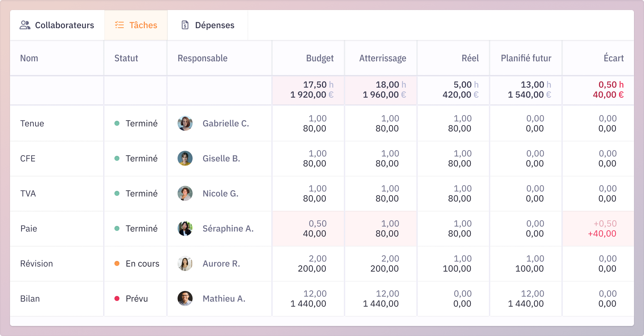Screen dimensions: 644x336
Task: Switch to the Dépenses tab
Action: pyautogui.click(x=208, y=25)
